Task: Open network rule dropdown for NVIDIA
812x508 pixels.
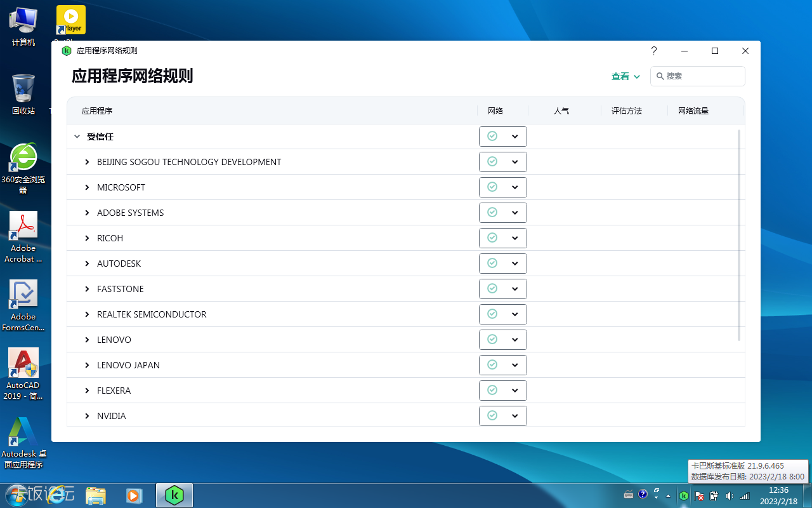Action: [503, 416]
